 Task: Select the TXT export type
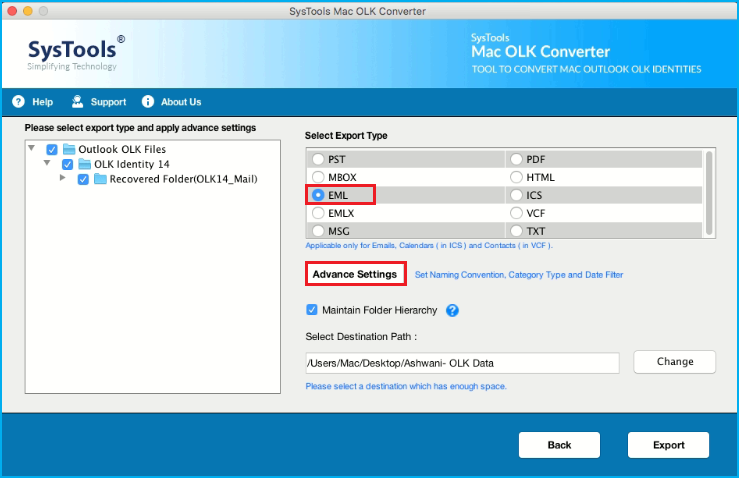coord(516,231)
